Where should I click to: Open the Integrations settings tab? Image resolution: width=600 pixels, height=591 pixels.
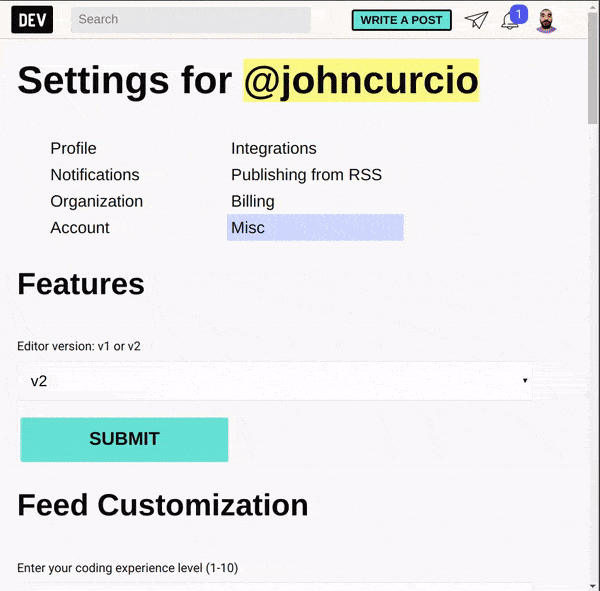274,149
